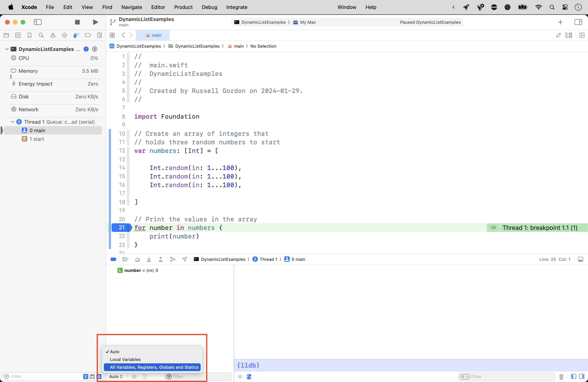Click the Simulate Location arrow icon
This screenshot has width=588, height=382.
[184, 259]
